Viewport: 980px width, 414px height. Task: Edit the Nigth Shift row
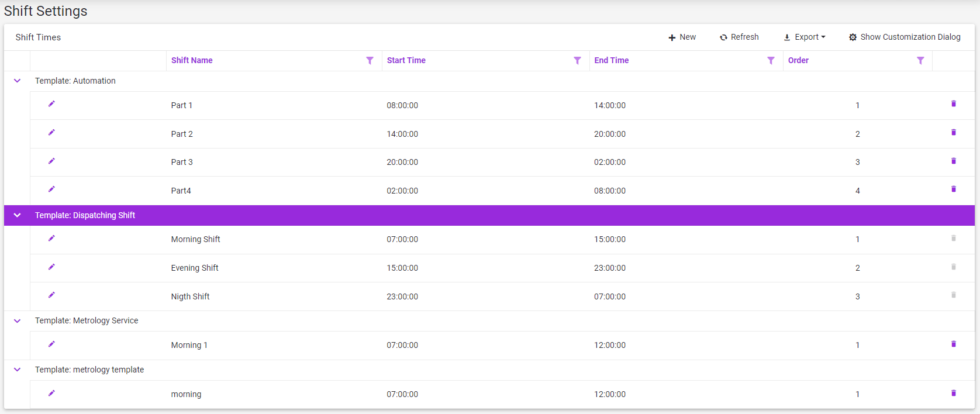coord(51,295)
